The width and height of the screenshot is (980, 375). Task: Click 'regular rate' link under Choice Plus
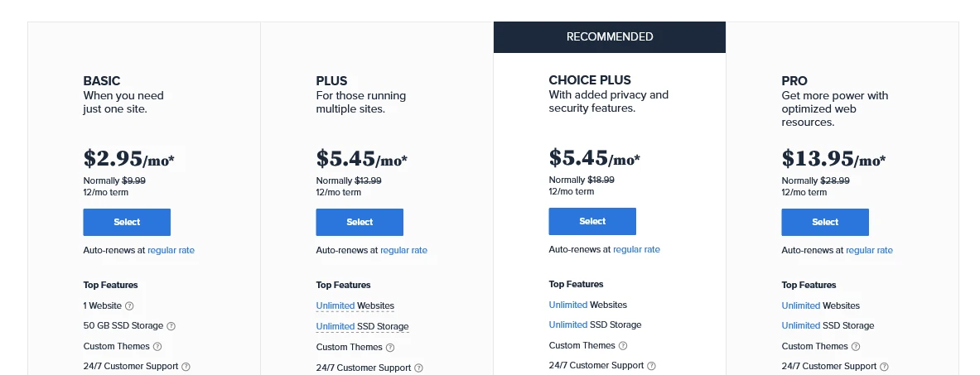636,249
